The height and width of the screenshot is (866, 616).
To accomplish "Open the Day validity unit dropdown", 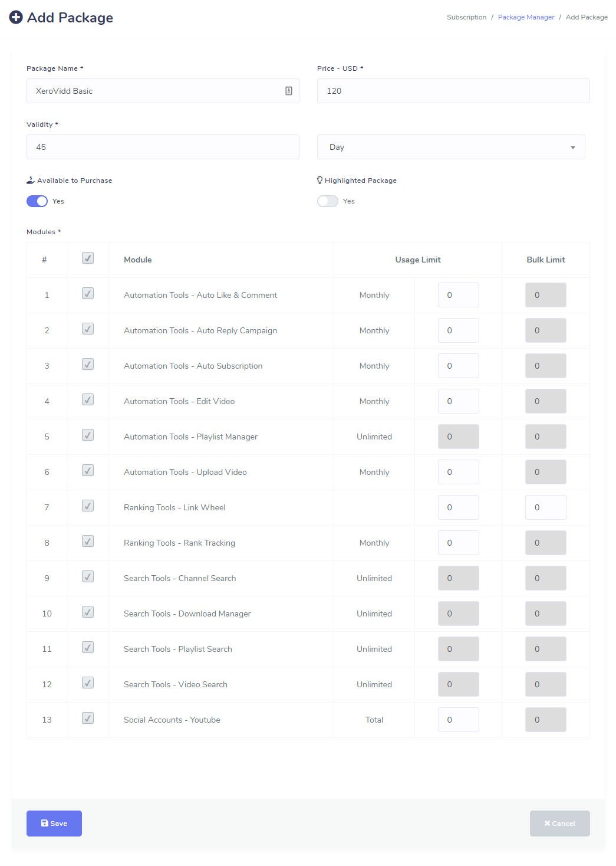I will pyautogui.click(x=451, y=147).
